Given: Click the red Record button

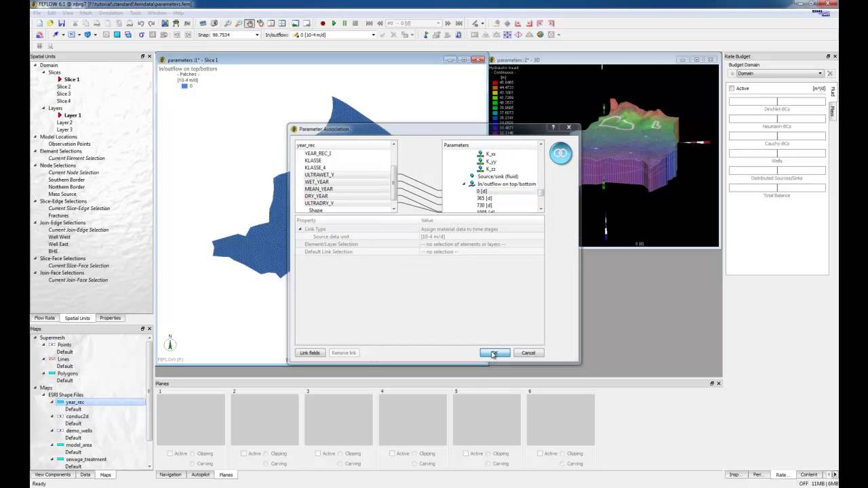Looking at the screenshot, I should pyautogui.click(x=323, y=23).
